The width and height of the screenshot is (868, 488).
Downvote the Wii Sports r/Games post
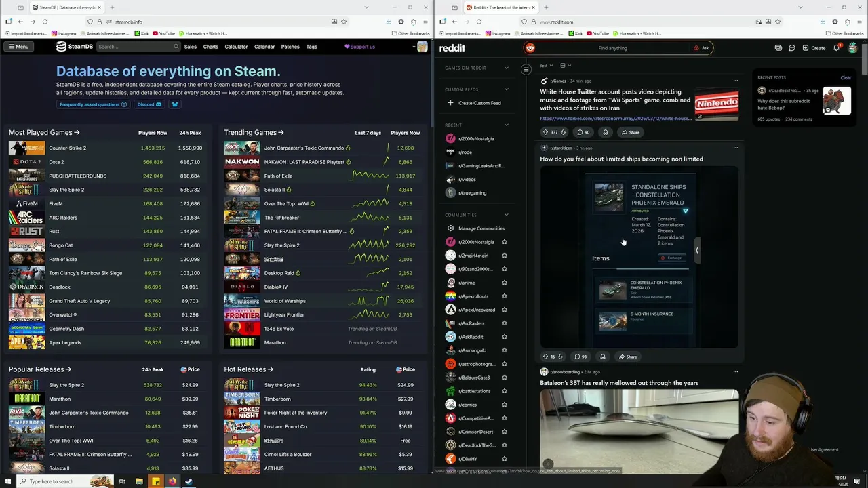click(564, 132)
